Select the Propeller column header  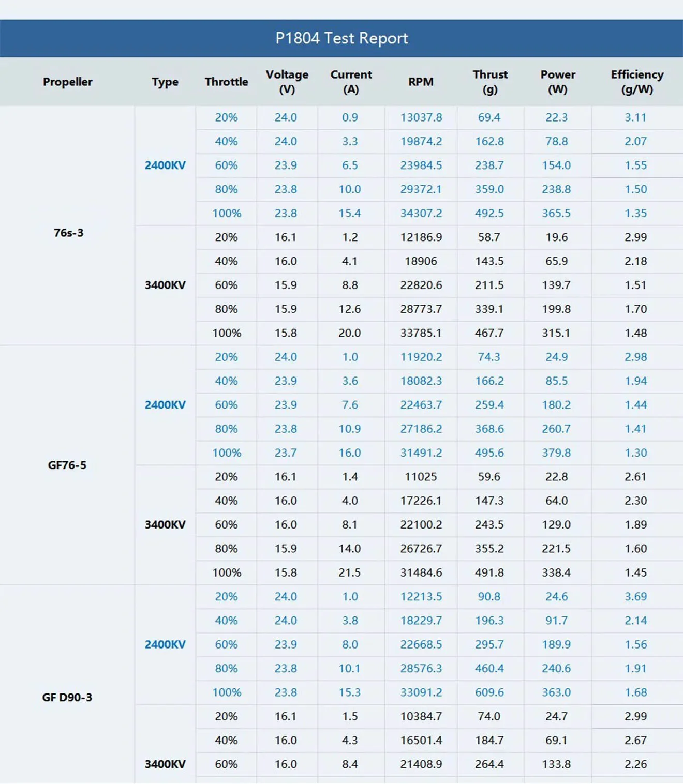pos(68,82)
